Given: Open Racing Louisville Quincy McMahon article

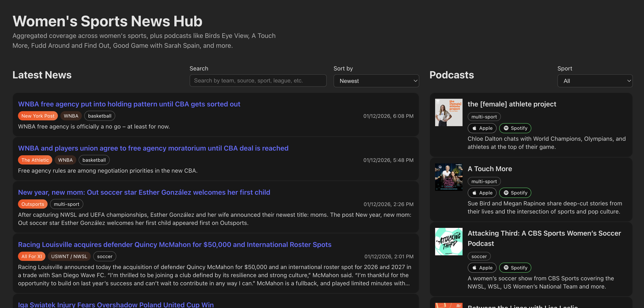Looking at the screenshot, I should pos(175,245).
